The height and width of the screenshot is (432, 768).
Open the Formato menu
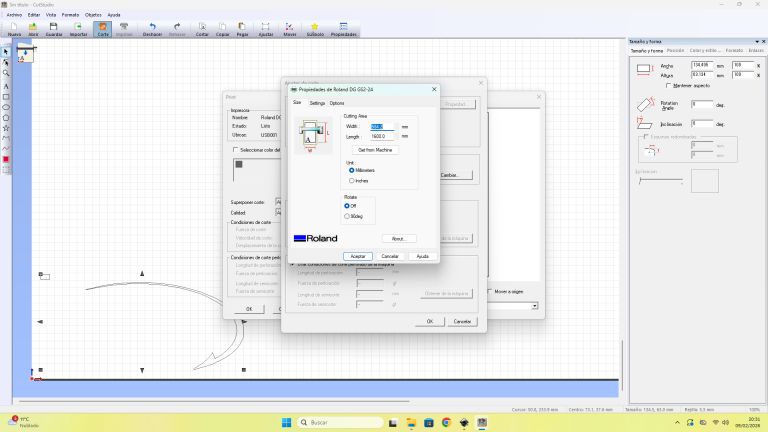tap(70, 15)
